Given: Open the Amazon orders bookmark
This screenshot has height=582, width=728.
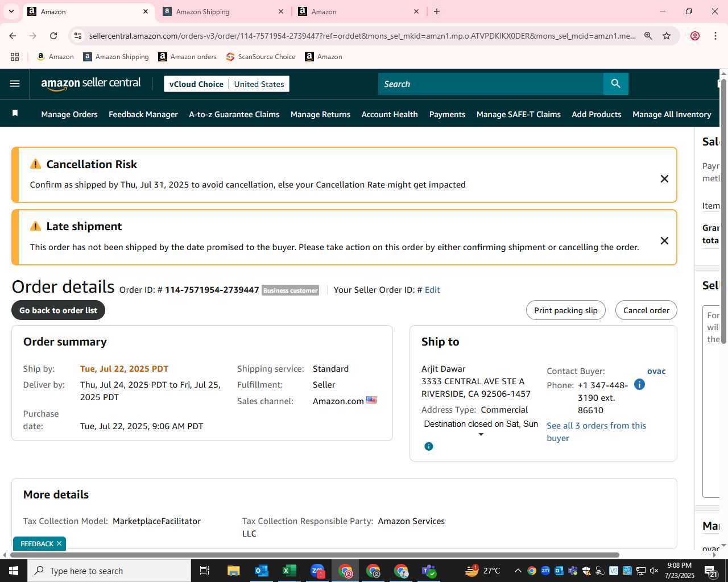Looking at the screenshot, I should pyautogui.click(x=187, y=57).
